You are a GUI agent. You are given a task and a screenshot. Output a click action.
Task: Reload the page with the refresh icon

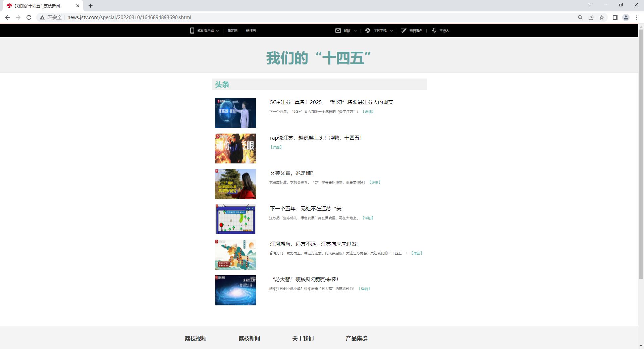29,17
